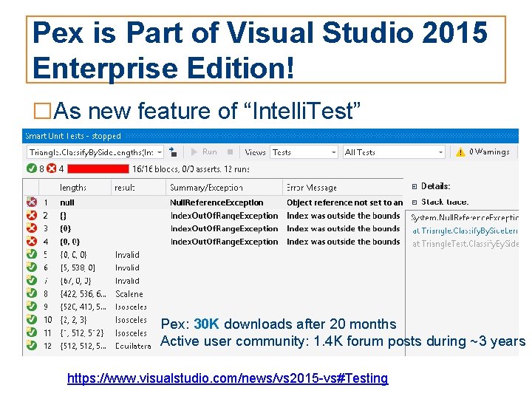The image size is (532, 399).
Task: Select the NullReferenceException cell in row 1
Action: coord(216,202)
